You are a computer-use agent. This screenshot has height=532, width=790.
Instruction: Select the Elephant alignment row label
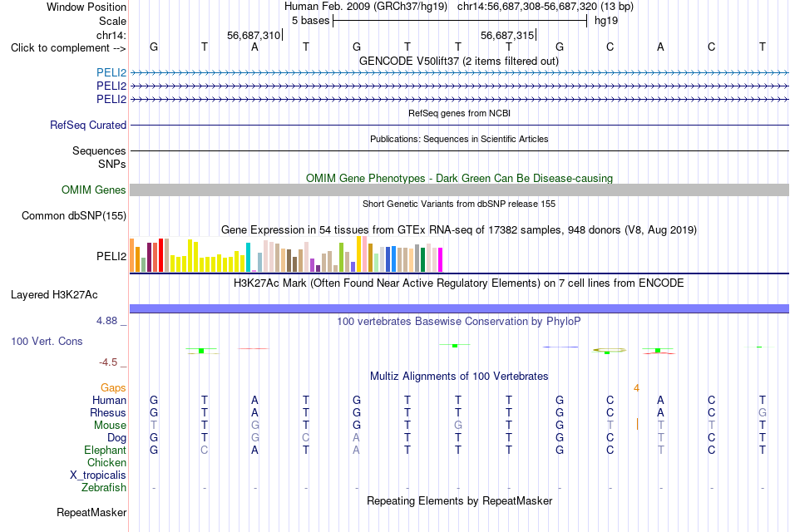point(106,450)
